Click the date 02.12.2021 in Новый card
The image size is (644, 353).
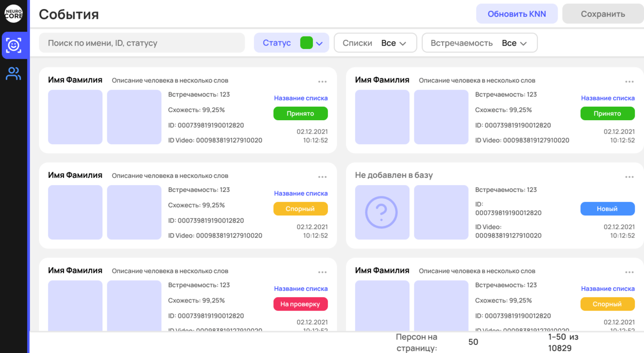(x=619, y=227)
